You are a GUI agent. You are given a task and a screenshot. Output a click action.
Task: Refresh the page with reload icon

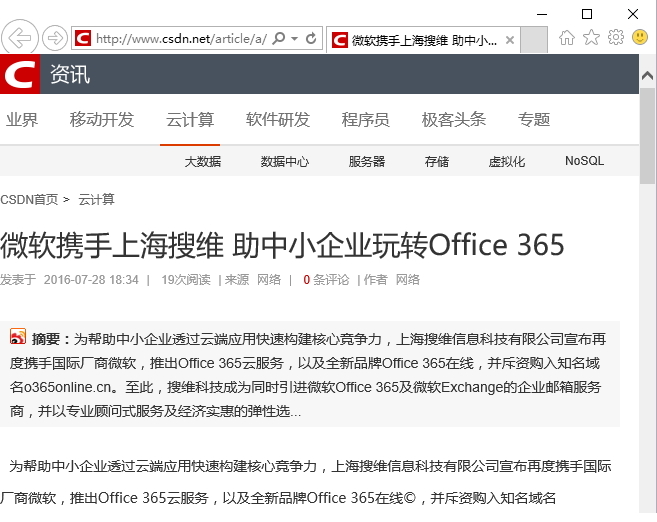pyautogui.click(x=311, y=39)
